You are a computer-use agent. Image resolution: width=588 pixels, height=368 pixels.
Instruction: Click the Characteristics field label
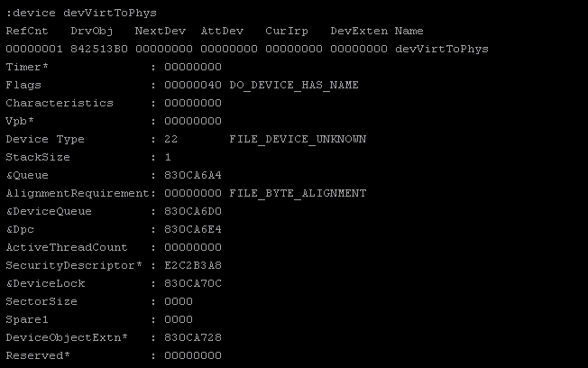pos(60,103)
